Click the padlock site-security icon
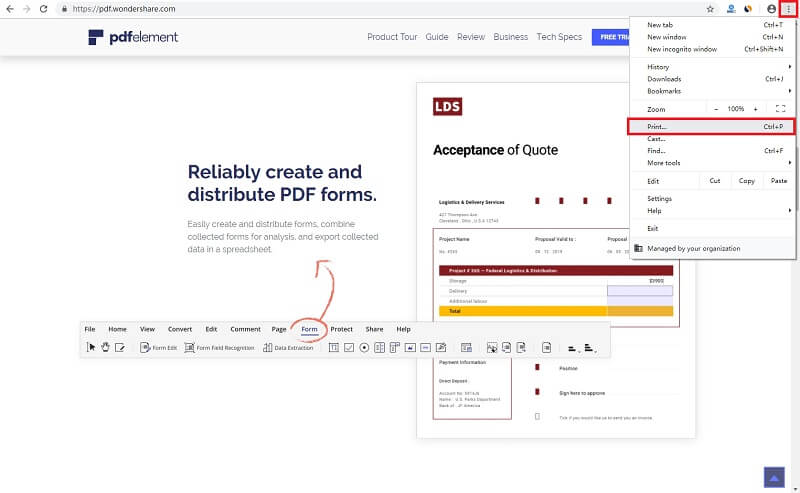800x493 pixels. 64,9
